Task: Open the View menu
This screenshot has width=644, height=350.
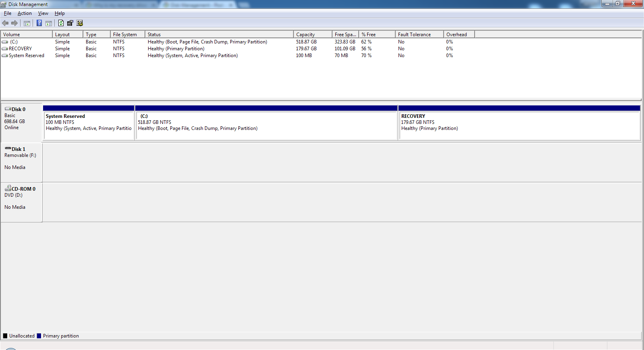Action: point(43,13)
